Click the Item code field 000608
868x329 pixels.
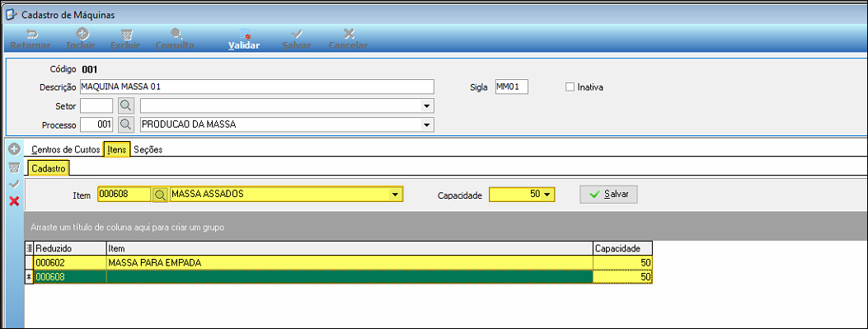(124, 195)
